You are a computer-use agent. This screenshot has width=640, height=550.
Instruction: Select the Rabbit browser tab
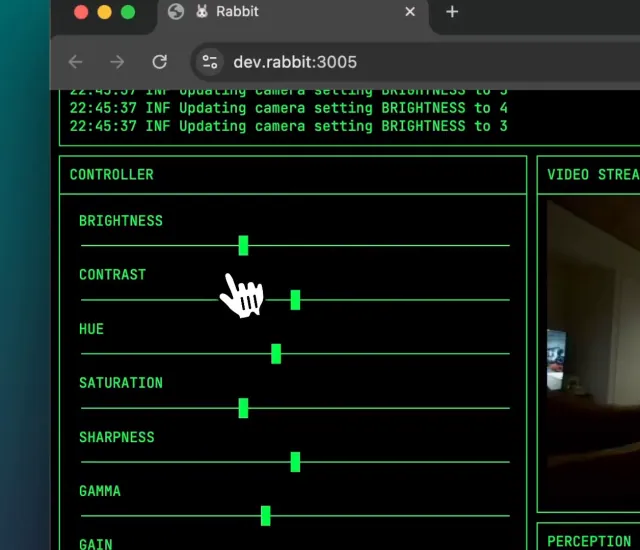point(292,12)
